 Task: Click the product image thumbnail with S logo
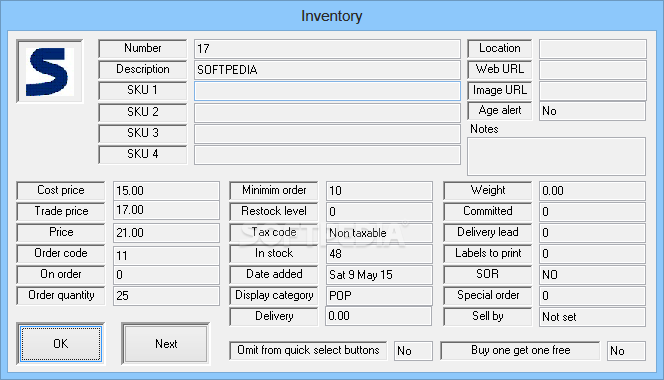point(50,71)
